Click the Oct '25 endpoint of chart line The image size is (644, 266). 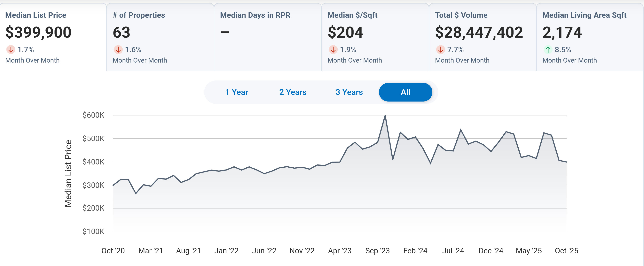[x=566, y=162]
